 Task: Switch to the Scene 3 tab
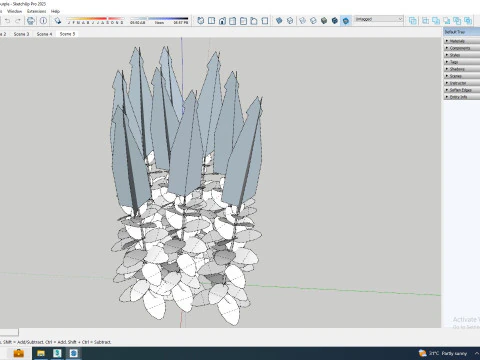click(x=21, y=34)
